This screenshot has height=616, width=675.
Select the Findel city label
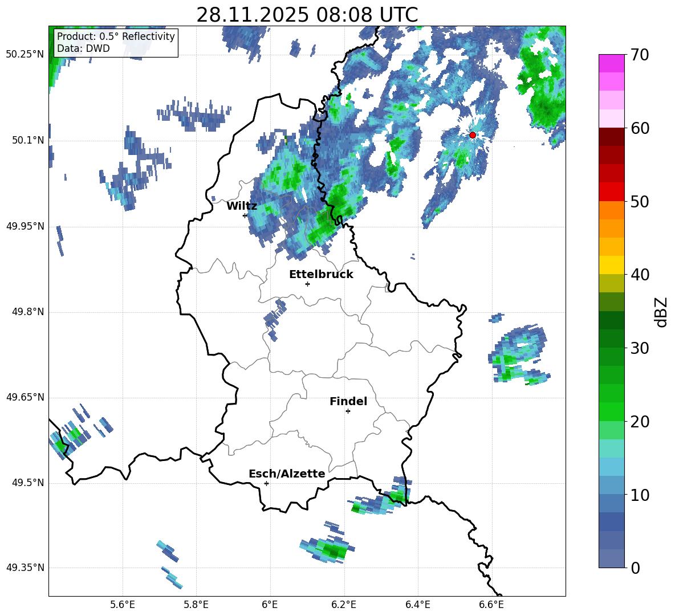click(x=348, y=401)
